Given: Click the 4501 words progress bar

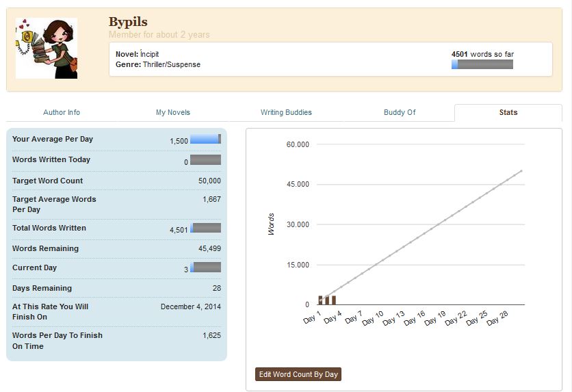Looking at the screenshot, I should [x=482, y=64].
